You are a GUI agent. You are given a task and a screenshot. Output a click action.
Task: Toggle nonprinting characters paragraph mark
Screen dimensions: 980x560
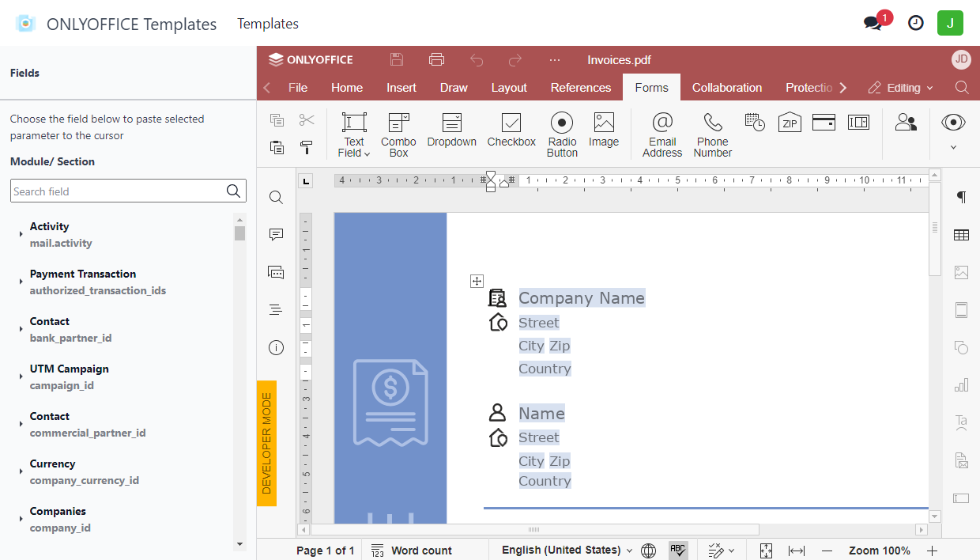[961, 197]
